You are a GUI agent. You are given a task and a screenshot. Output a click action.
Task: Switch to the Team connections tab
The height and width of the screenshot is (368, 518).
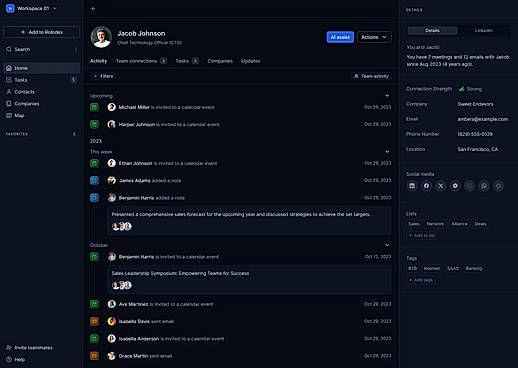point(141,61)
